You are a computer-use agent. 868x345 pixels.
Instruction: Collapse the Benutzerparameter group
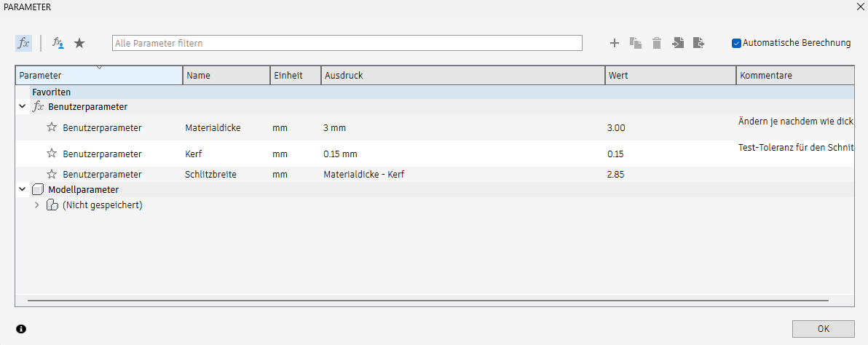point(21,107)
